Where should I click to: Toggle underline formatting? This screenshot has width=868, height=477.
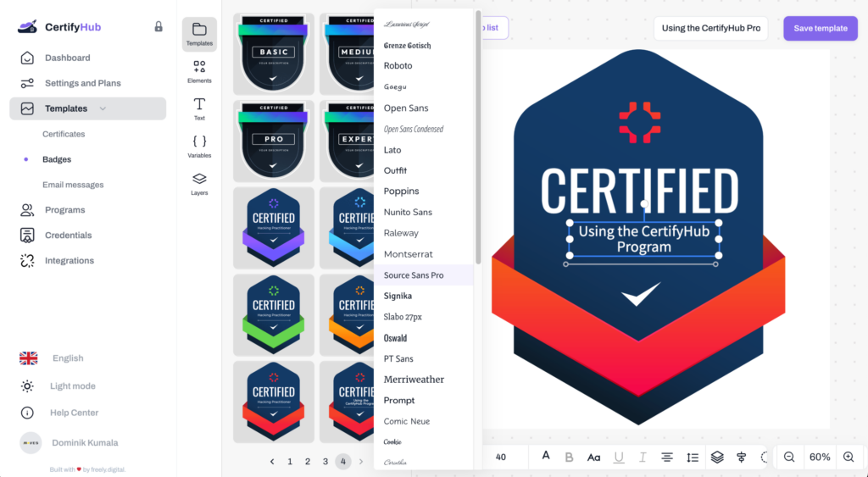coord(619,457)
